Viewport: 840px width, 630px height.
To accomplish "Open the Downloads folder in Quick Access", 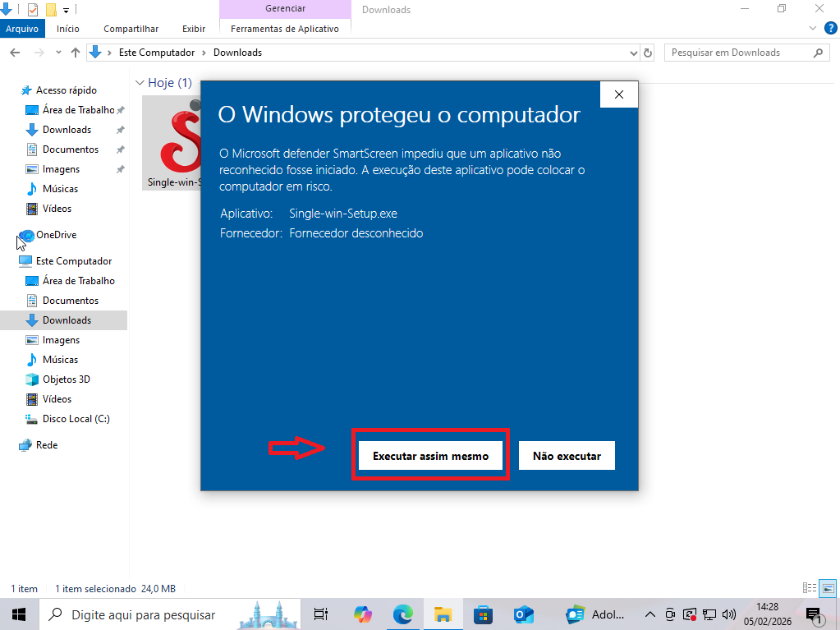I will coord(67,129).
